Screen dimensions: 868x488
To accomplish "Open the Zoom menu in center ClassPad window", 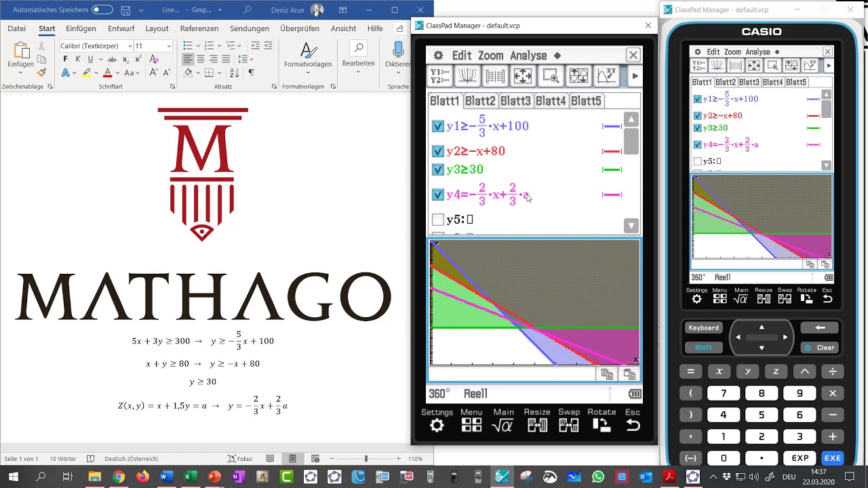I will point(490,56).
